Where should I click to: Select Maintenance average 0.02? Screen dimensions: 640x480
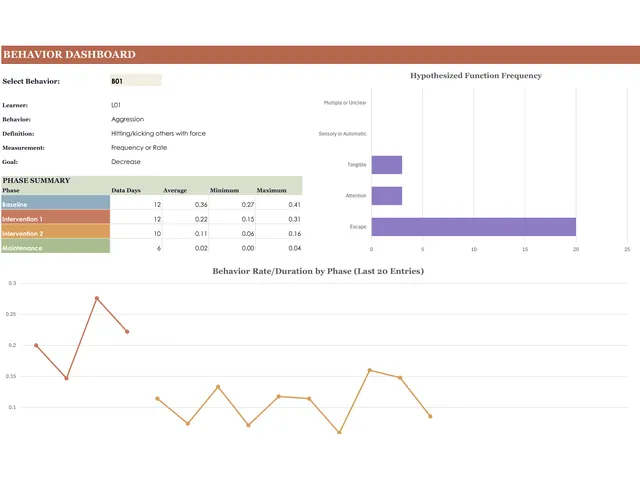tap(201, 248)
